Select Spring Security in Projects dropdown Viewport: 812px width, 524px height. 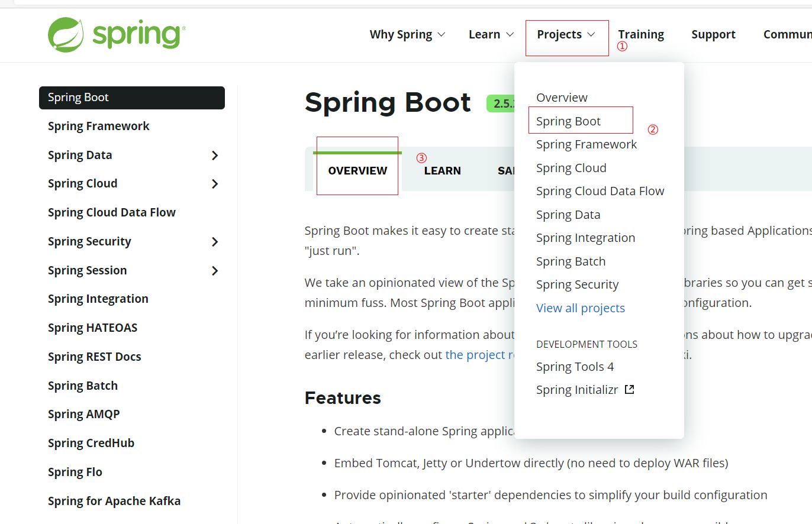coord(577,284)
